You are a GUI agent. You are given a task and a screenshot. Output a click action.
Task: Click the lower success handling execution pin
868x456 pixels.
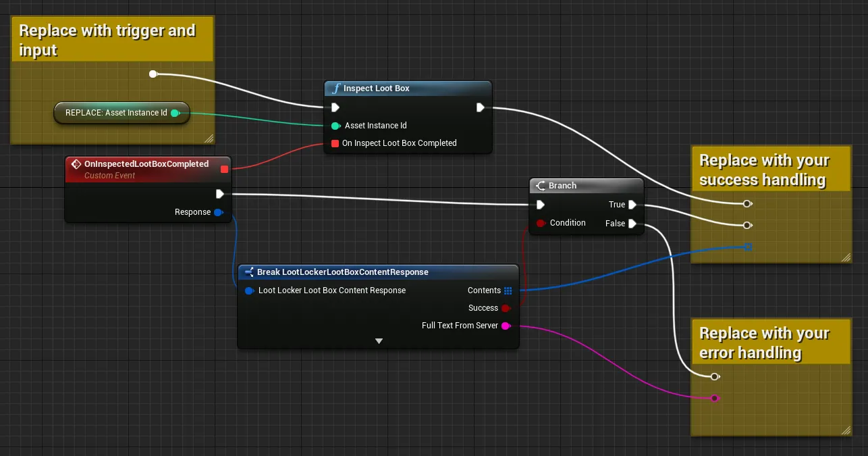point(747,225)
